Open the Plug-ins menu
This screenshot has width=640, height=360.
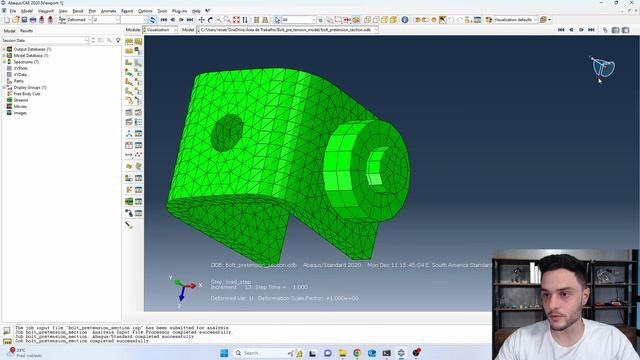[x=179, y=11]
